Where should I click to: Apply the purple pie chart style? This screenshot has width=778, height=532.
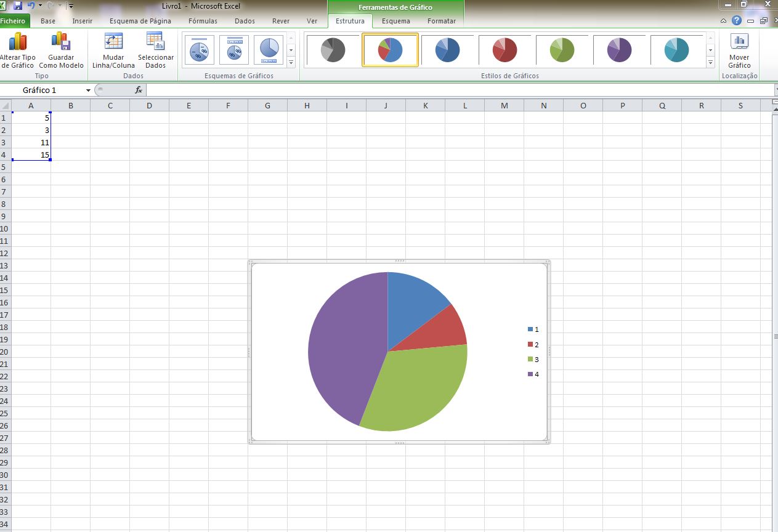point(620,50)
